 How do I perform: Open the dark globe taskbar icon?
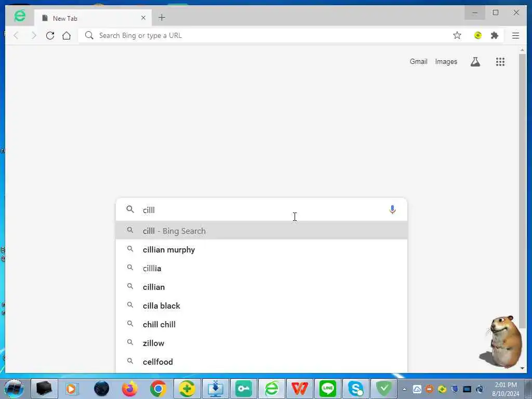tap(101, 389)
